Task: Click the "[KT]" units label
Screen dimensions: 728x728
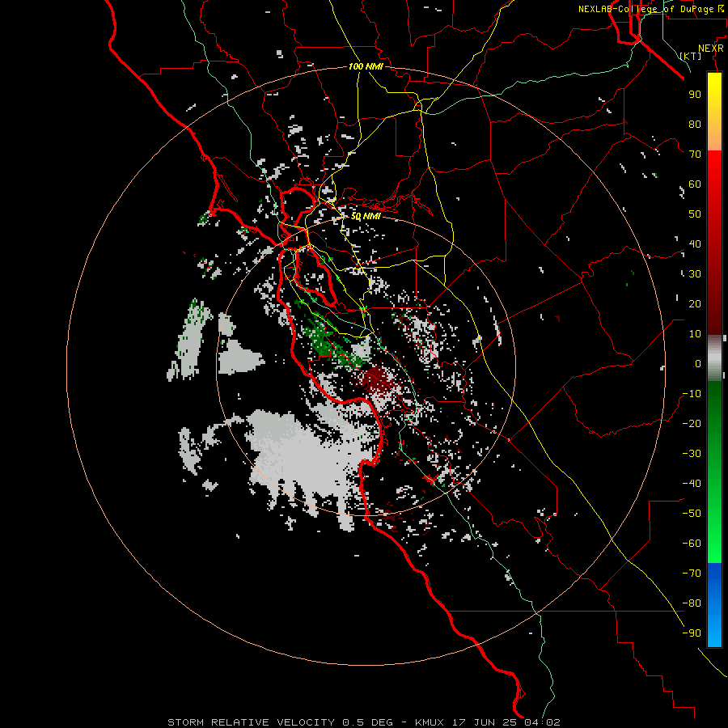Action: tap(691, 56)
